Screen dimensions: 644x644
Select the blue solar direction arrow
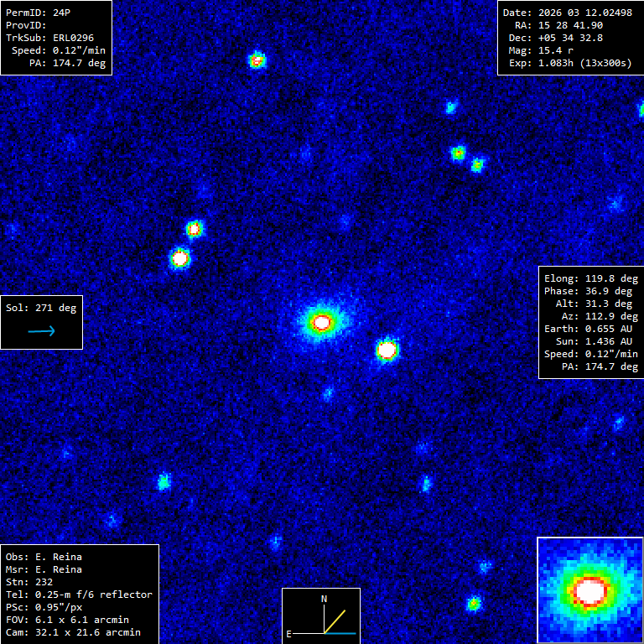(41, 330)
